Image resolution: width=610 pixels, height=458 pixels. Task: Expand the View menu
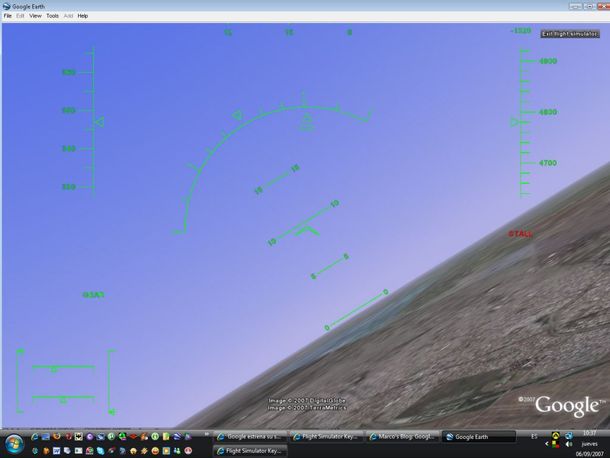35,16
